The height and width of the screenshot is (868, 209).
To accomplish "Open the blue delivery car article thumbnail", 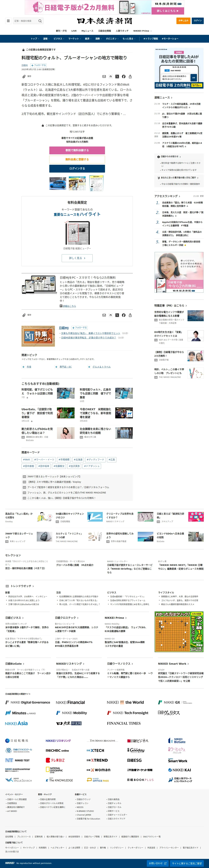I will point(58,184).
